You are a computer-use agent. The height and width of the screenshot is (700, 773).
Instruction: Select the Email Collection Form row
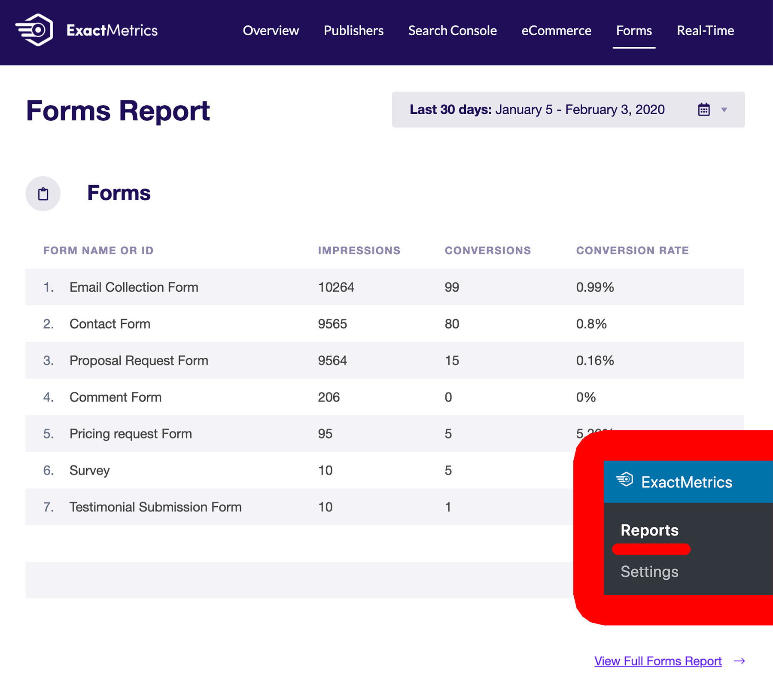tap(134, 287)
